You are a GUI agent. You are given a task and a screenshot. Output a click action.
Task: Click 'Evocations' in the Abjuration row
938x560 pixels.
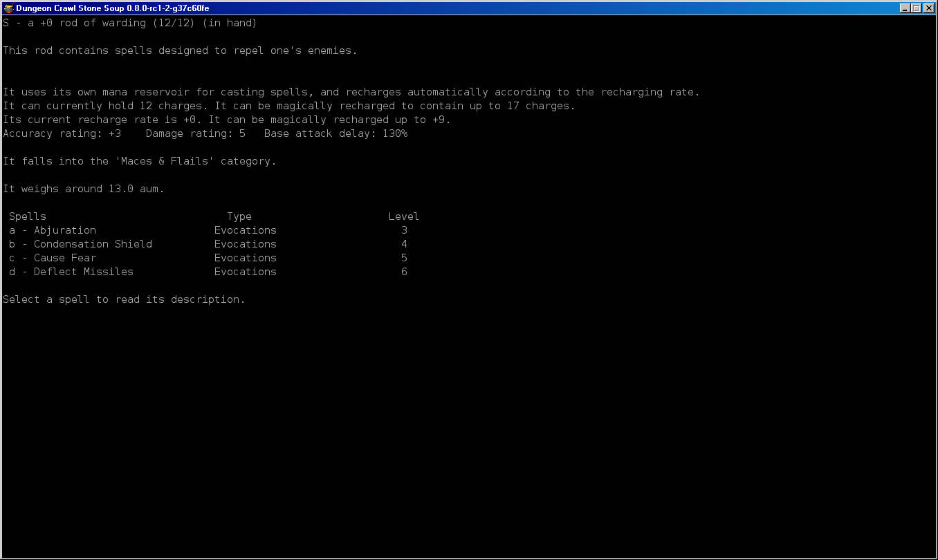pos(246,230)
